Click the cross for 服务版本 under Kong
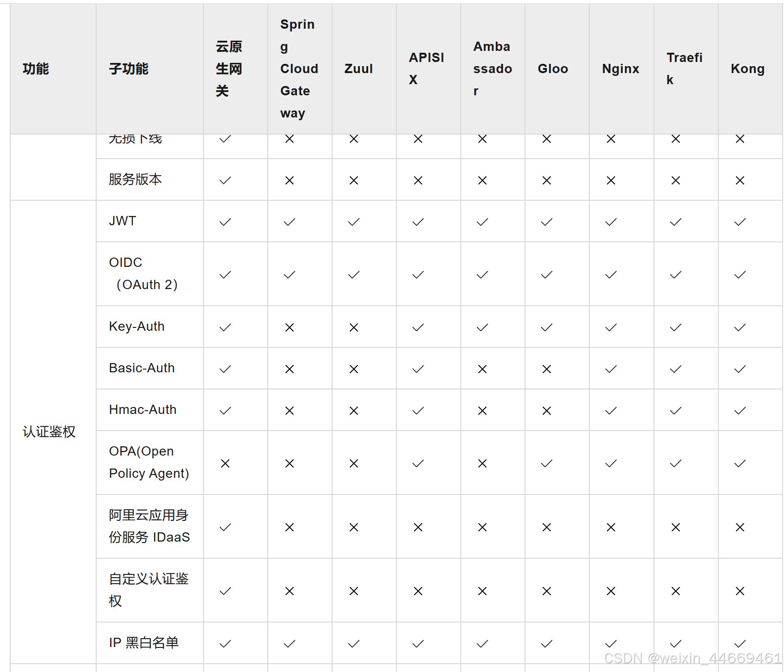The image size is (784, 672). 740,180
